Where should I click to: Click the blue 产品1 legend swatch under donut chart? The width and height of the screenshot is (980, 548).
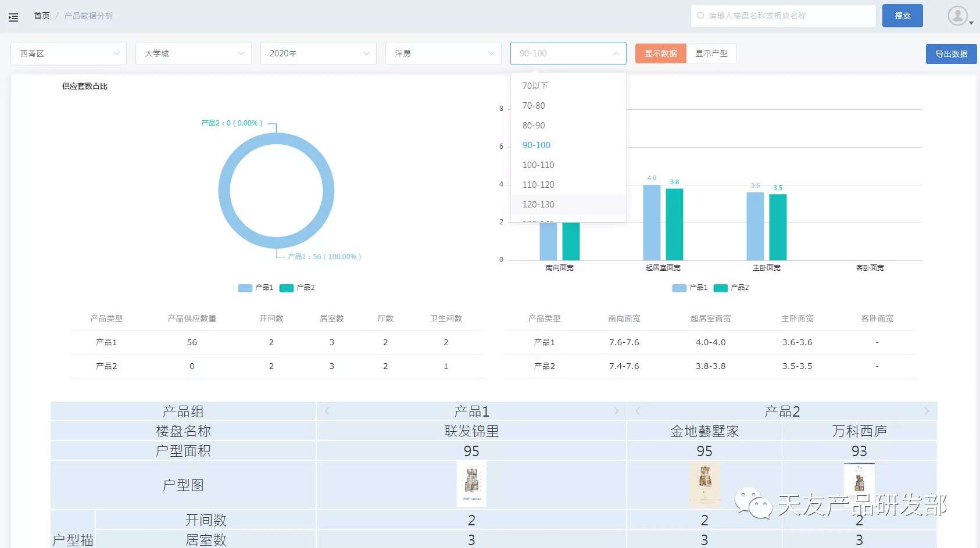point(244,288)
